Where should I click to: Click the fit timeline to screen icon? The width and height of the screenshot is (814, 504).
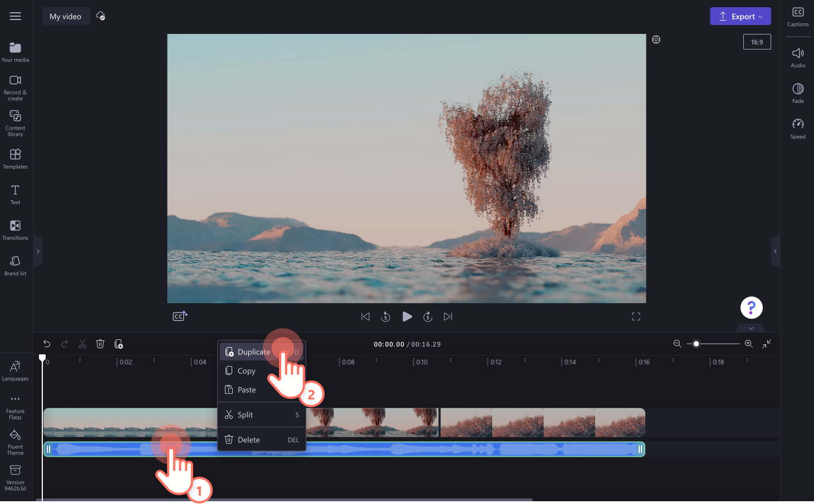767,344
